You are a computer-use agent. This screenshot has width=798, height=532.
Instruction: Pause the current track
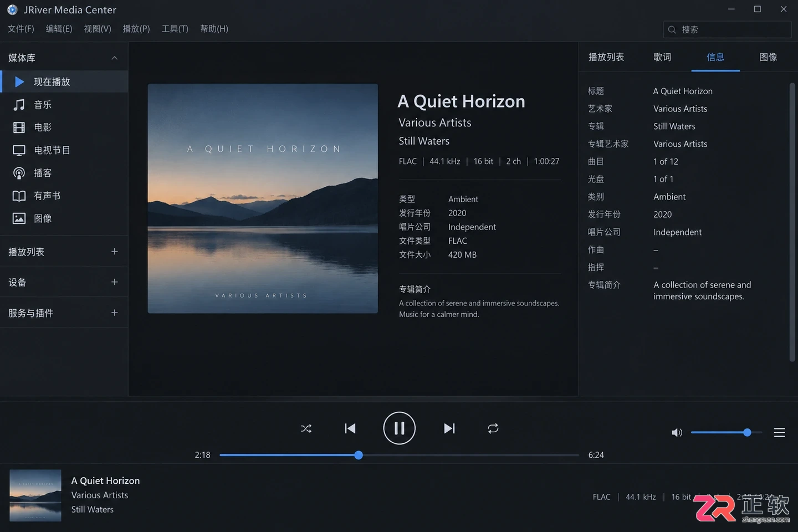click(x=399, y=428)
